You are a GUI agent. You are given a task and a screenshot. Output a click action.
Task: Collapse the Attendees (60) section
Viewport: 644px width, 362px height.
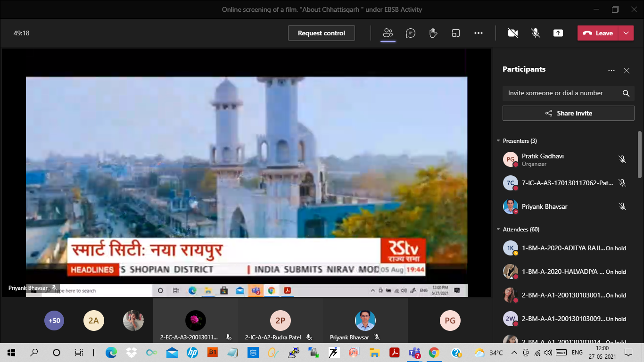[498, 230]
